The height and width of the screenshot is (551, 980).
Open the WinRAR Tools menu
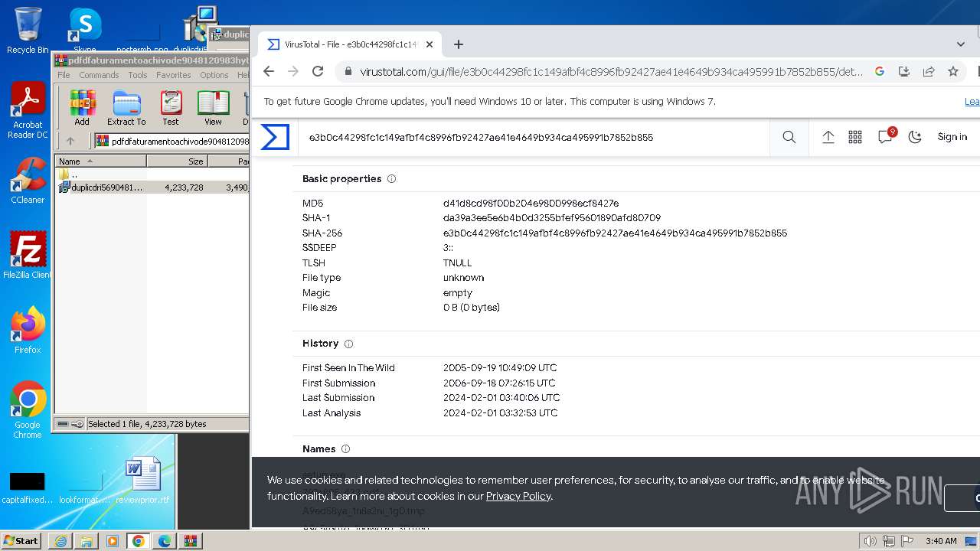138,75
